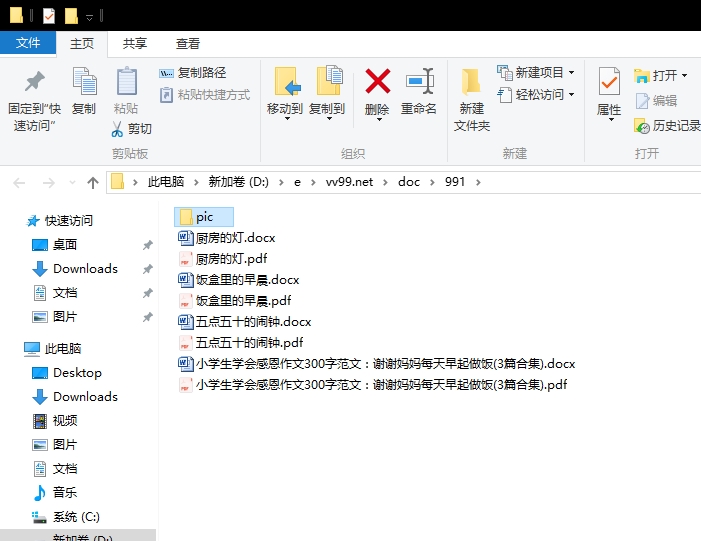Viewport: 701px width, 541px height.
Task: Go forward with the right arrow
Action: [x=48, y=182]
